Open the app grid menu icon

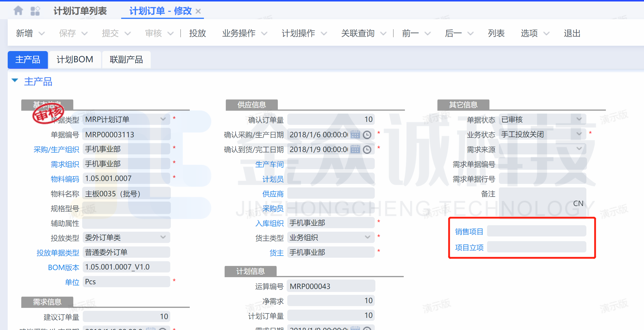pyautogui.click(x=35, y=11)
